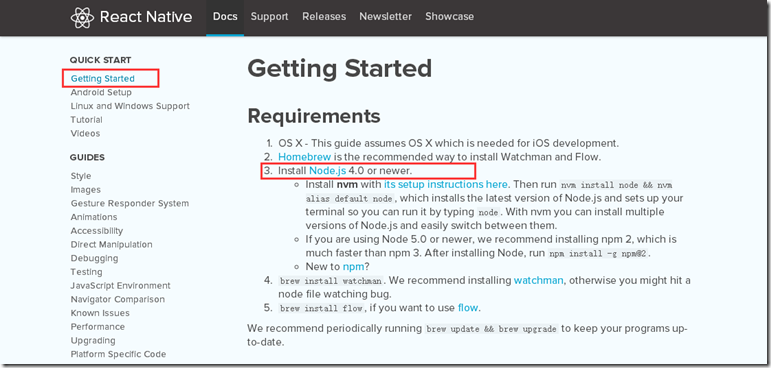771x368 pixels.
Task: Open Linux and Windows Support doc
Action: click(130, 106)
